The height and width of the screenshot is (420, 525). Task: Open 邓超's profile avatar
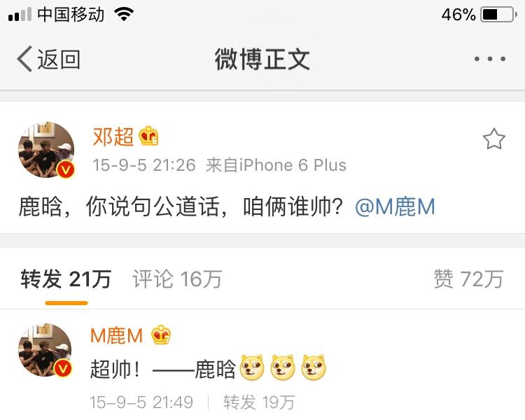pos(46,150)
